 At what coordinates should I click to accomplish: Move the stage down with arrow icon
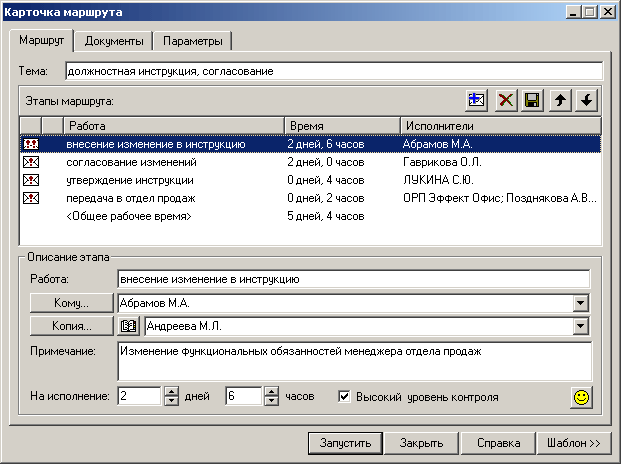click(586, 100)
